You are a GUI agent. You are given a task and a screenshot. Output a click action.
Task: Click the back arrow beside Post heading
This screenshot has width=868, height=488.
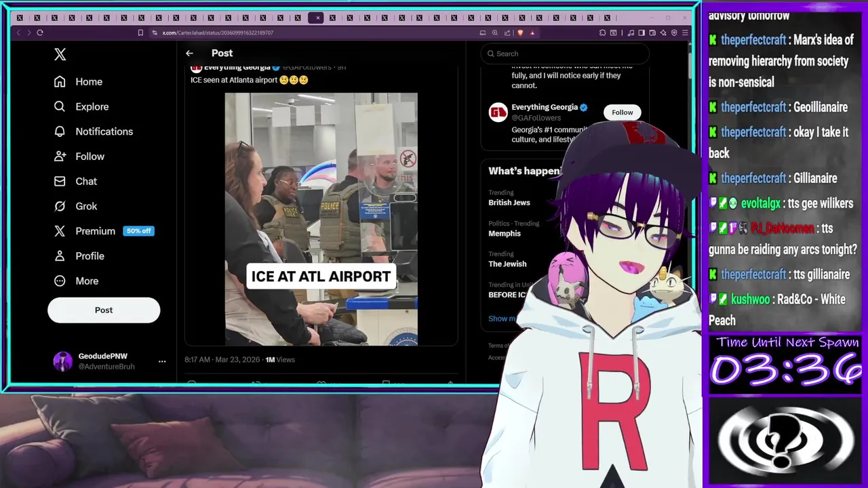coord(189,53)
